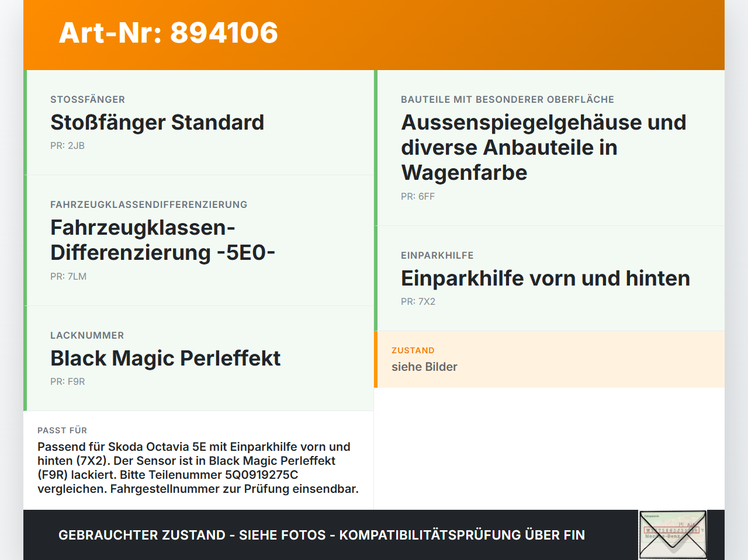
Task: Click the STOSSFÄNGER category label
Action: point(88,100)
